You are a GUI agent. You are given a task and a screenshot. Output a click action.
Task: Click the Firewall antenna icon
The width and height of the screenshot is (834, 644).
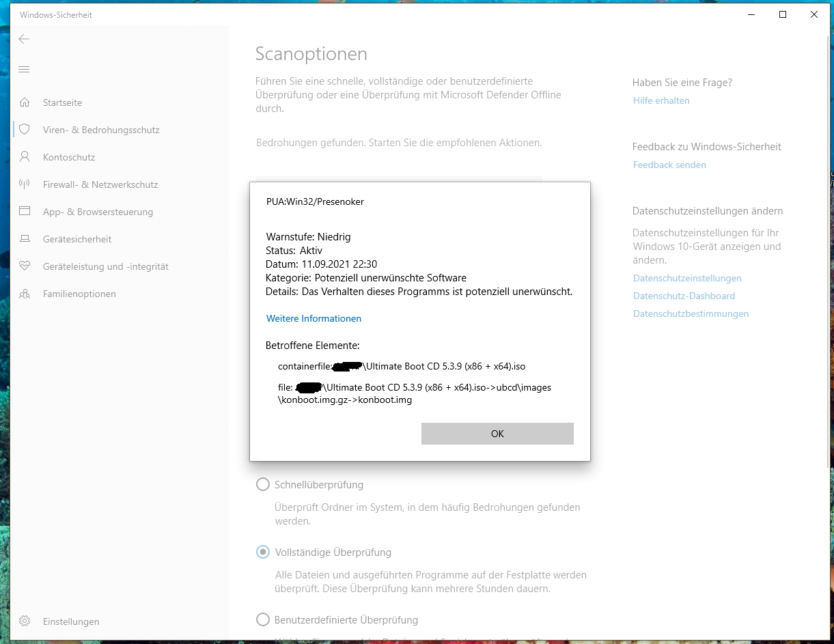click(25, 184)
